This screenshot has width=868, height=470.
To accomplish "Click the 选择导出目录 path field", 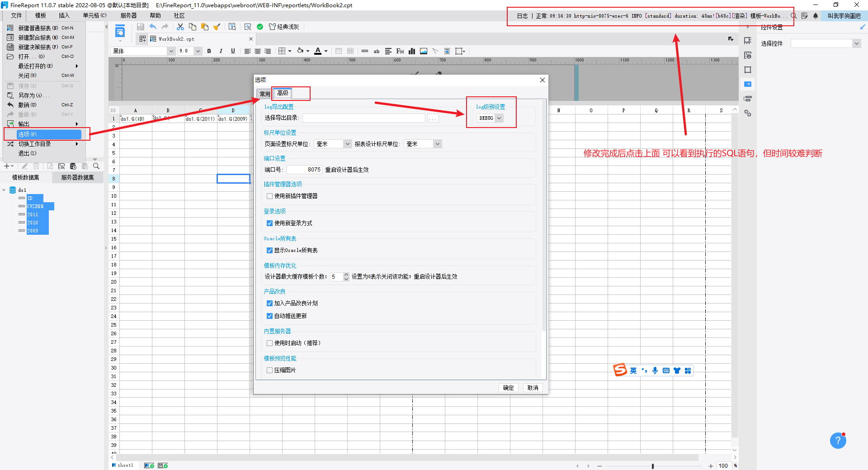I will pyautogui.click(x=364, y=118).
